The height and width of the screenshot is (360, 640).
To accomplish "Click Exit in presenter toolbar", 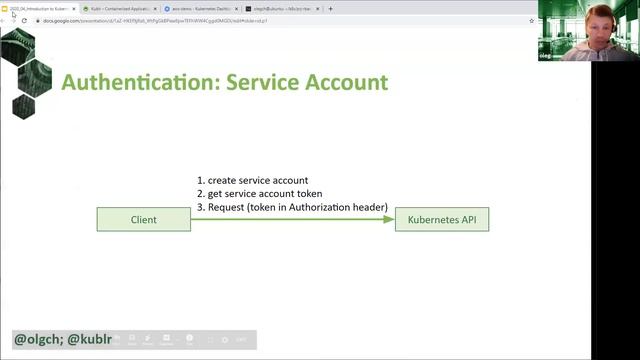I will pos(241,340).
